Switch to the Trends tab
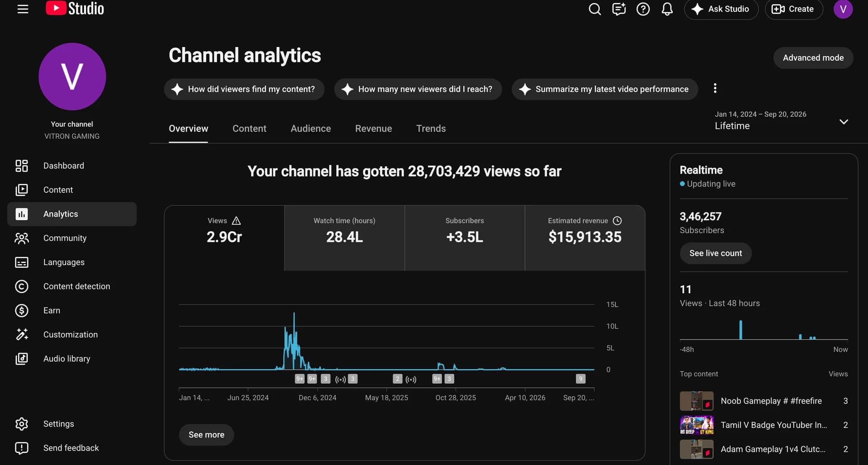Screen dimensions: 868x465 point(431,128)
